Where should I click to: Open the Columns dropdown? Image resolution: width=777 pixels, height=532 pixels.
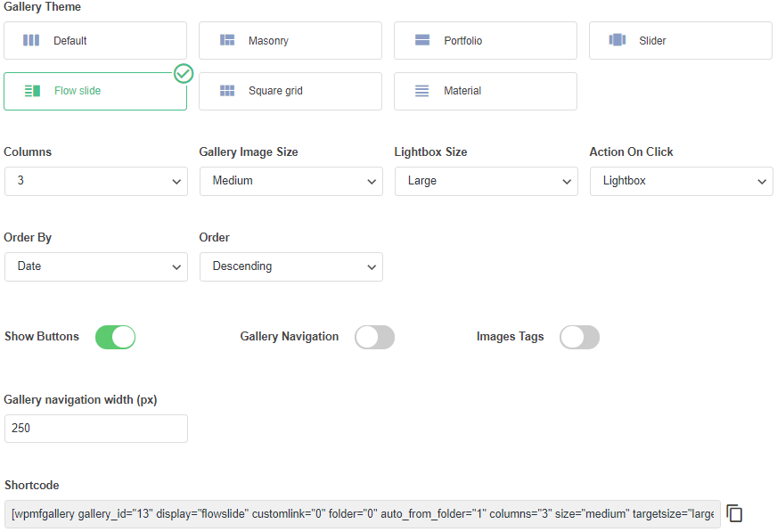96,181
